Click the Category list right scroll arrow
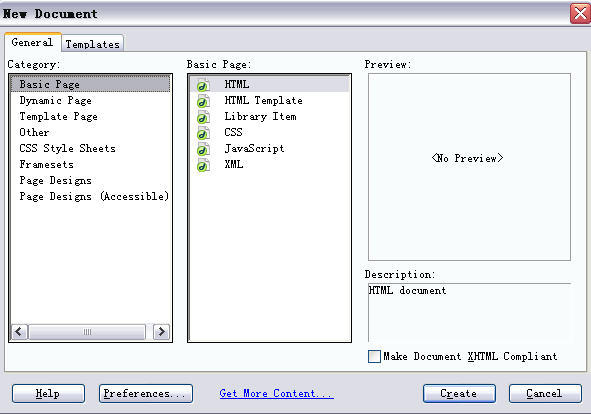Screen dimensions: 591x414 pos(161,332)
